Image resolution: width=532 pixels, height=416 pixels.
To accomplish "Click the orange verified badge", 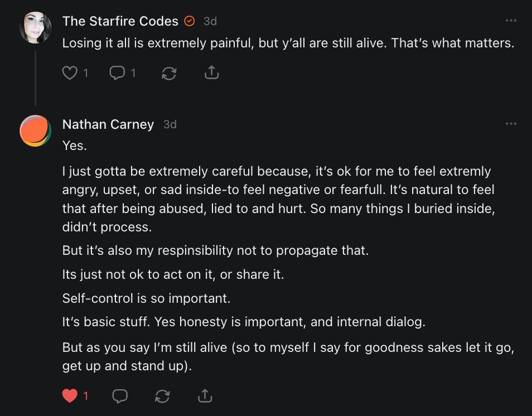I will [190, 21].
